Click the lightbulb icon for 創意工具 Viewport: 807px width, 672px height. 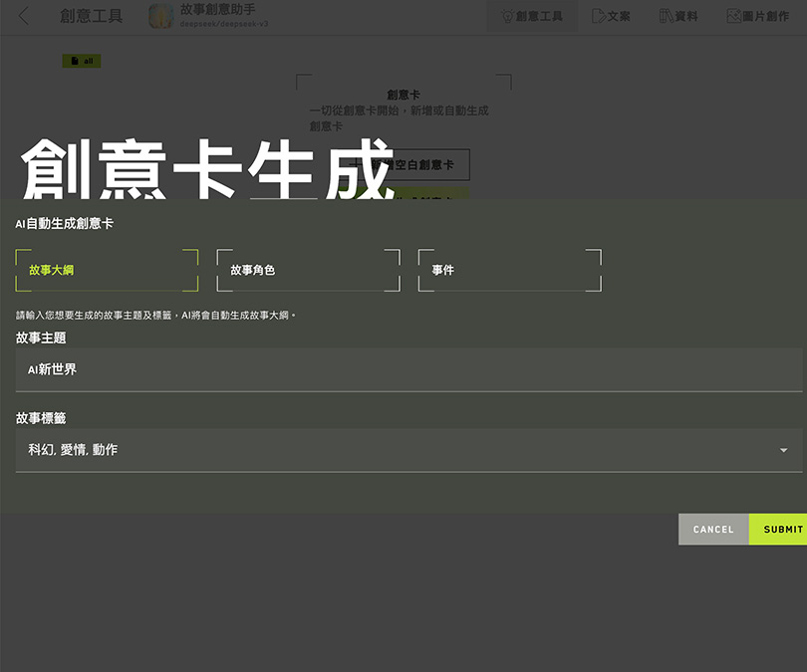point(507,16)
